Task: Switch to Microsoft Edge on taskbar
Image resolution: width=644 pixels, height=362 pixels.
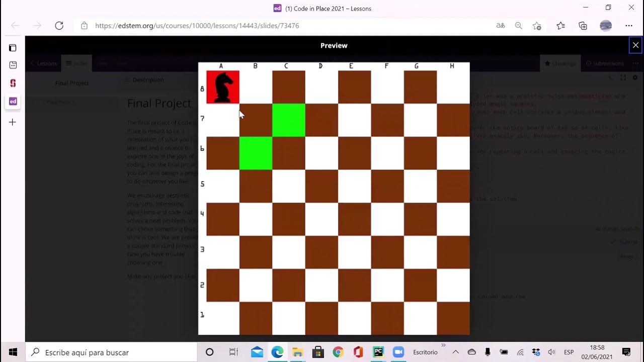Action: tap(277, 352)
